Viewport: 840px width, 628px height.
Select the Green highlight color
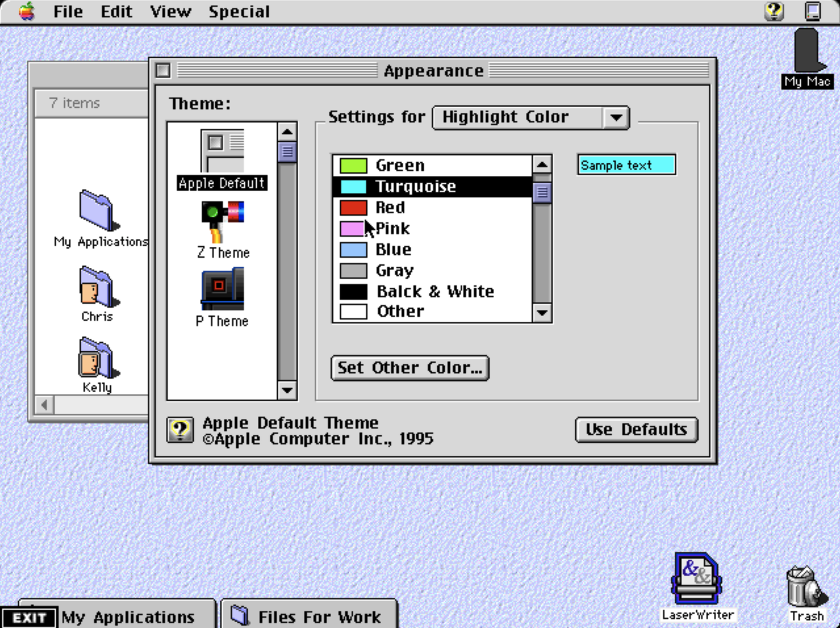[400, 165]
